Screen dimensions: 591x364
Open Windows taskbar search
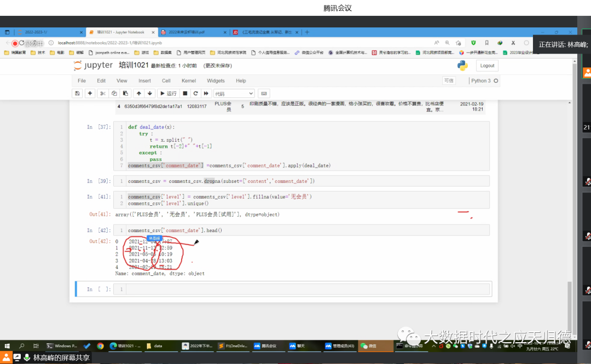21,346
